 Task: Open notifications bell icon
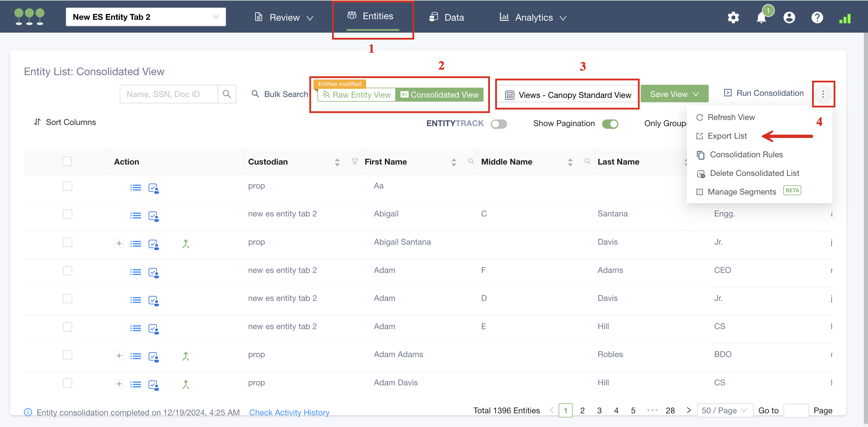coord(761,17)
